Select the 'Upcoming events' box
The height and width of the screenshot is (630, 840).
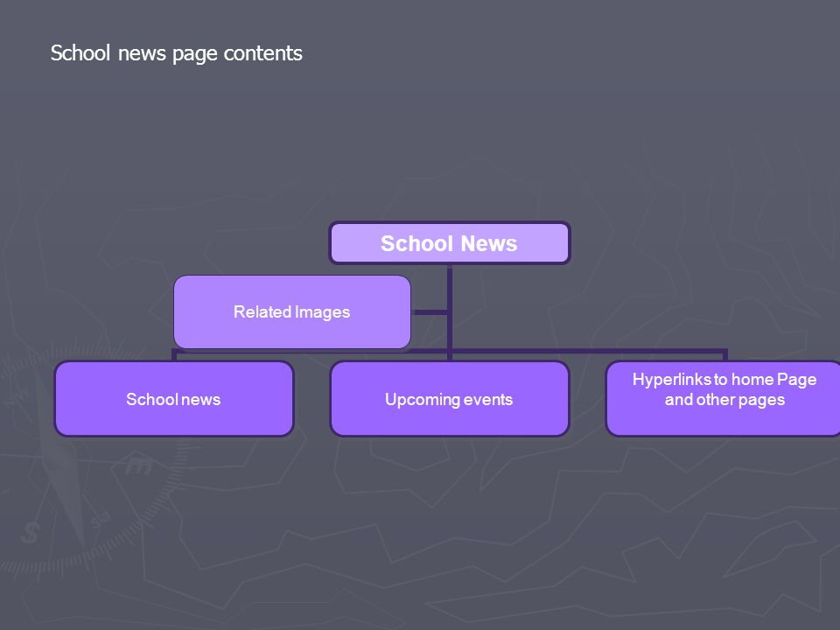450,399
